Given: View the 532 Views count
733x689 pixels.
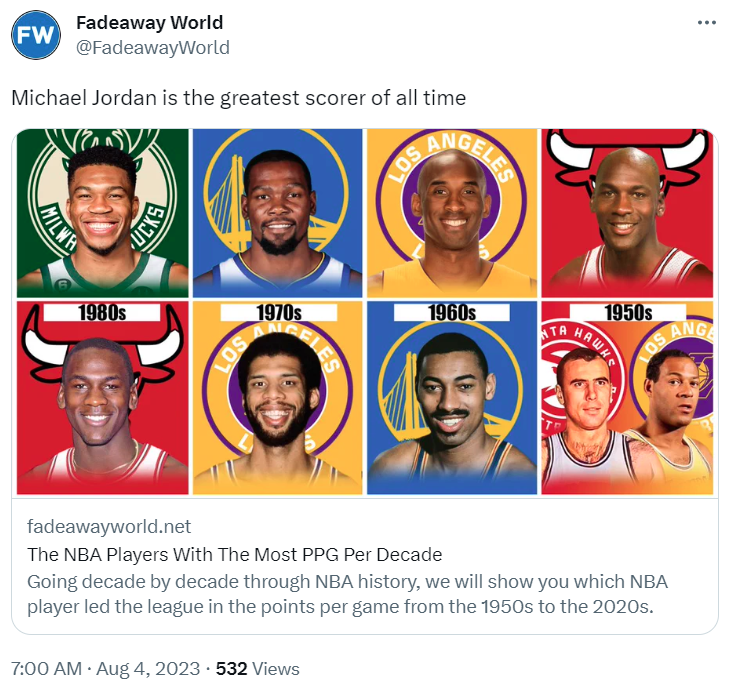Looking at the screenshot, I should [x=258, y=669].
